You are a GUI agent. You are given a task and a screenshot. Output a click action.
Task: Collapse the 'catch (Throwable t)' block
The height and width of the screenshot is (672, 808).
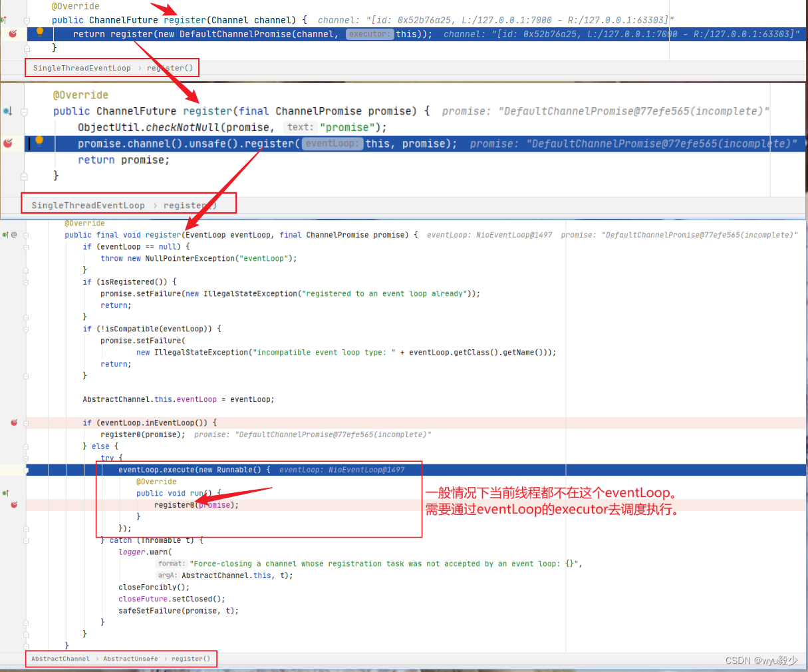(x=26, y=540)
